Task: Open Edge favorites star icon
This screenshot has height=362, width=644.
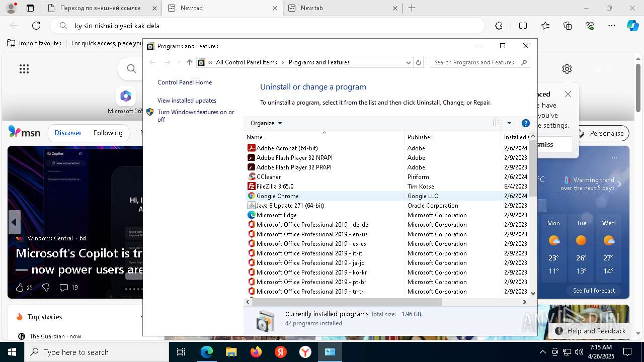Action: [x=545, y=26]
